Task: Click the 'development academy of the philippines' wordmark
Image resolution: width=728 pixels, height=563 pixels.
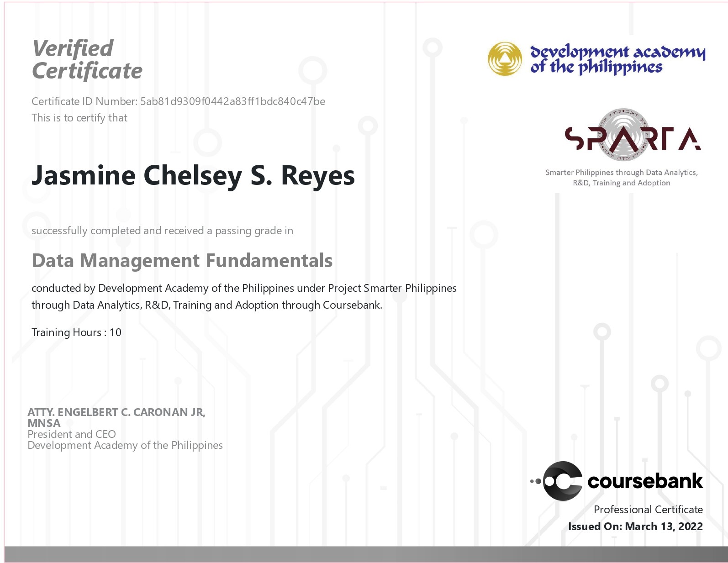Action: click(618, 59)
